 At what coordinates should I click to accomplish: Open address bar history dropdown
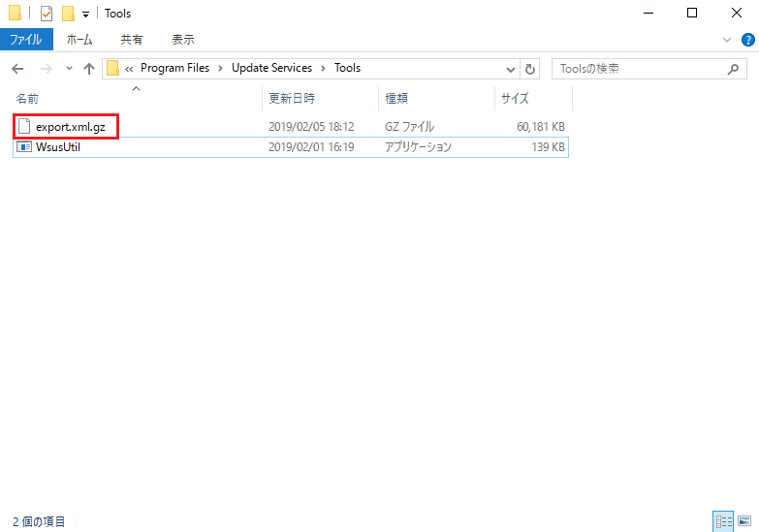coord(512,69)
